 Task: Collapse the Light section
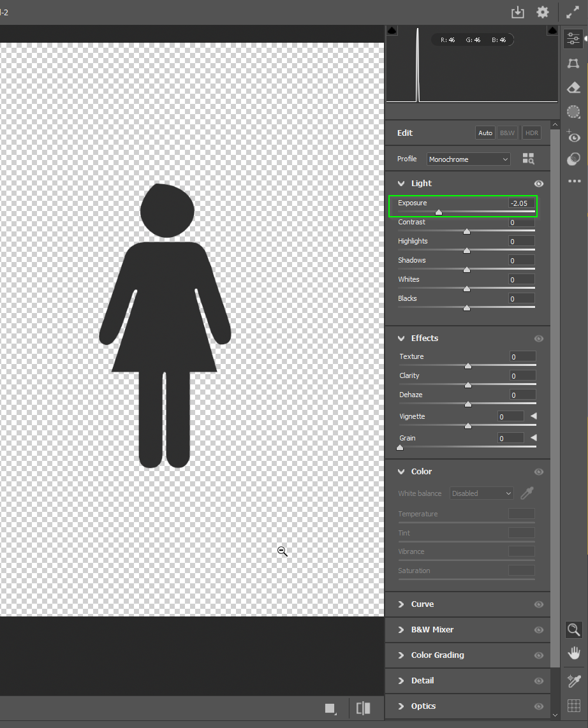[401, 183]
